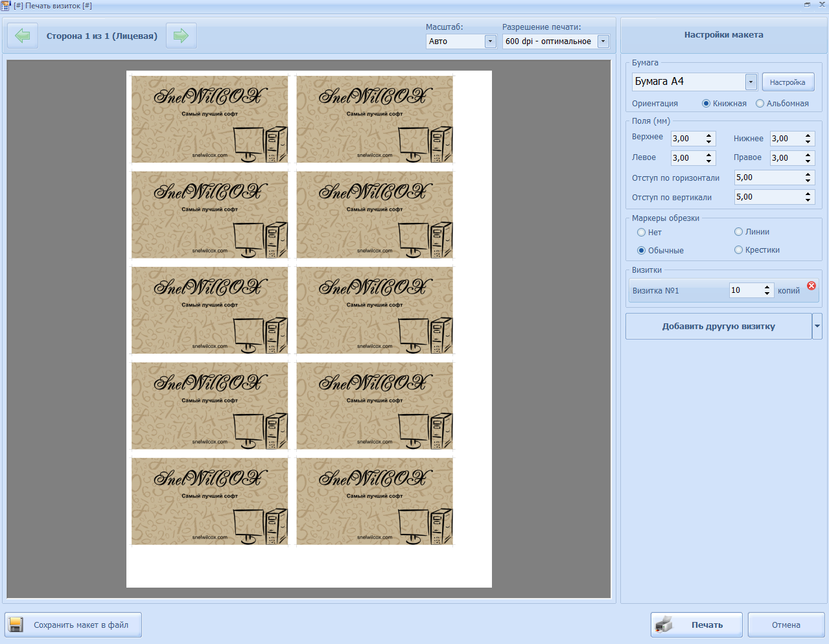This screenshot has width=829, height=644.
Task: Increase the Верхнее margin using the up arrow
Action: [708, 135]
